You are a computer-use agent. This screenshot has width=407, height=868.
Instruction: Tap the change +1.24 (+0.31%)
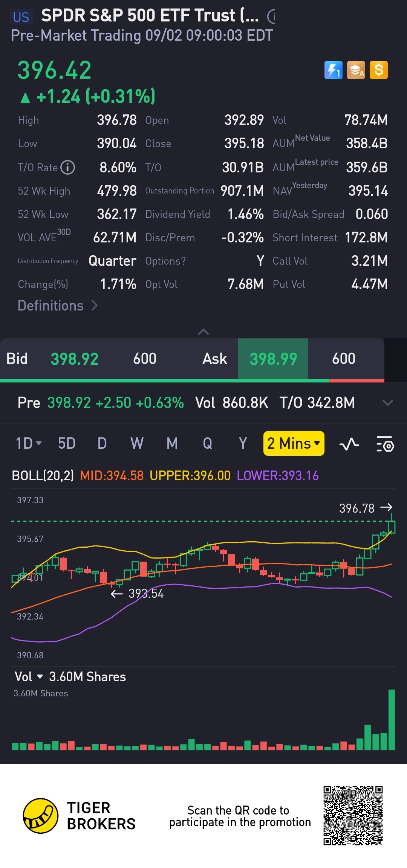tap(87, 96)
